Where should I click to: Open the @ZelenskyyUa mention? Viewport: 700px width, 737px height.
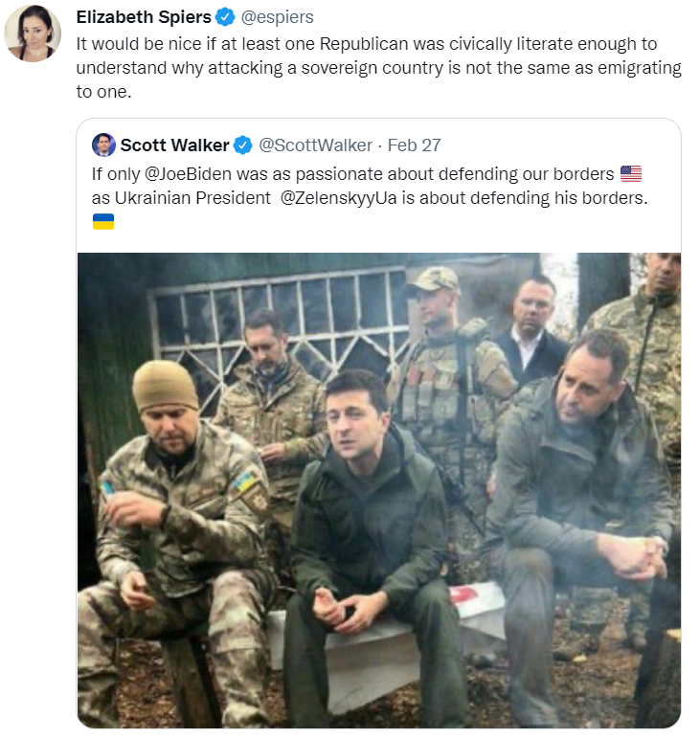(338, 198)
